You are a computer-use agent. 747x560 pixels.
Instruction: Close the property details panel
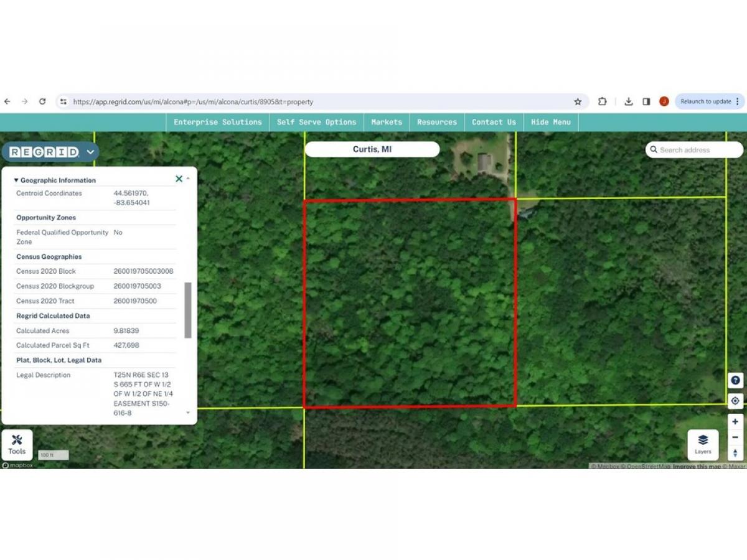(x=179, y=179)
